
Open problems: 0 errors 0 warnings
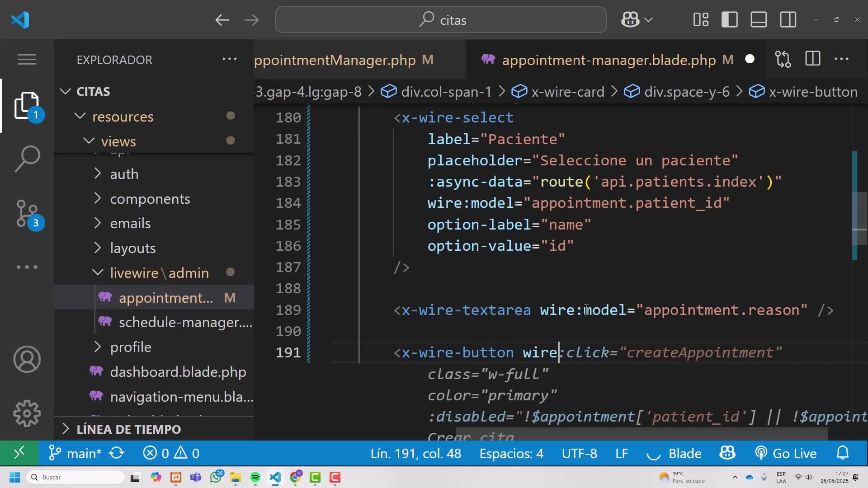tap(171, 453)
